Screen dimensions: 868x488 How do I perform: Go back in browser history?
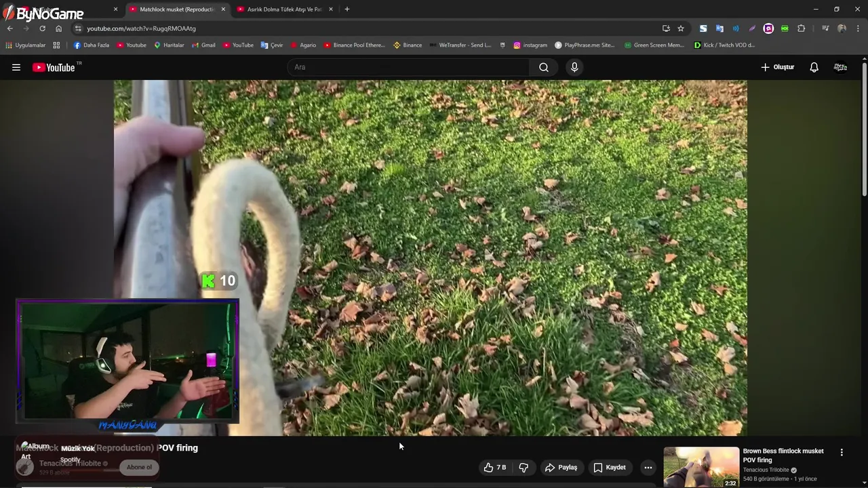coord(9,28)
